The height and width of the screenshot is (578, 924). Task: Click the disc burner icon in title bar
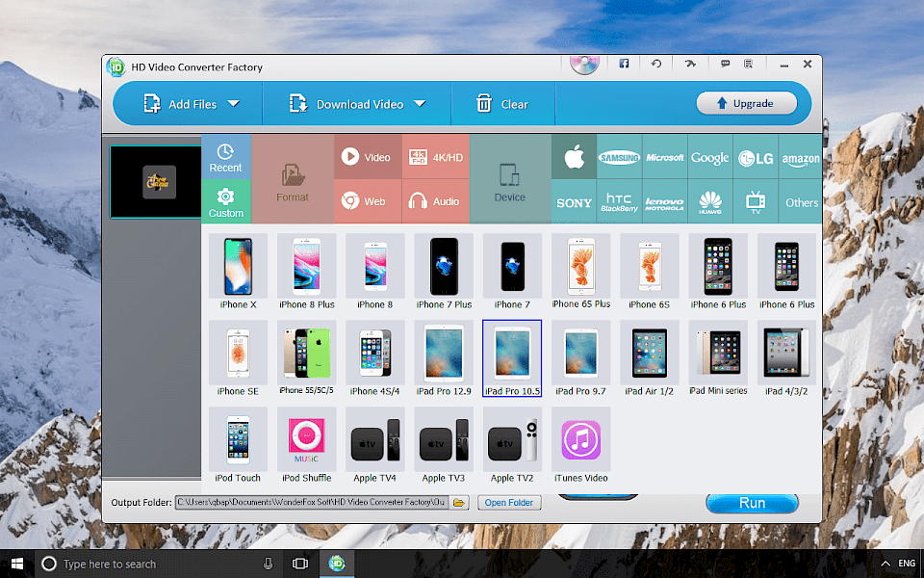584,65
